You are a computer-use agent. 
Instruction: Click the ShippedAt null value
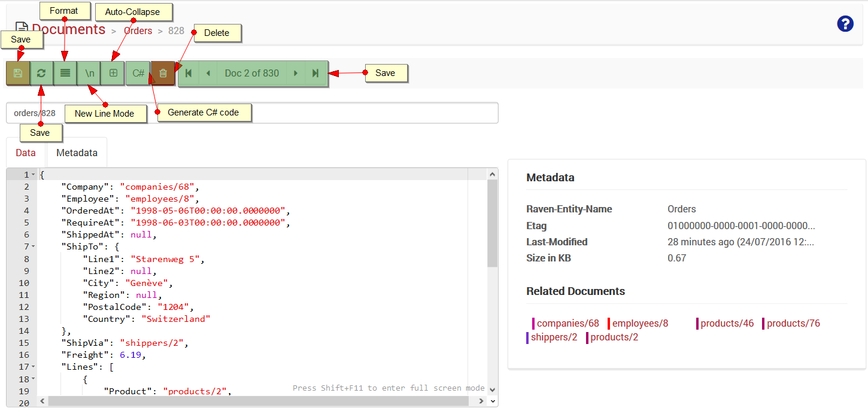pyautogui.click(x=141, y=235)
